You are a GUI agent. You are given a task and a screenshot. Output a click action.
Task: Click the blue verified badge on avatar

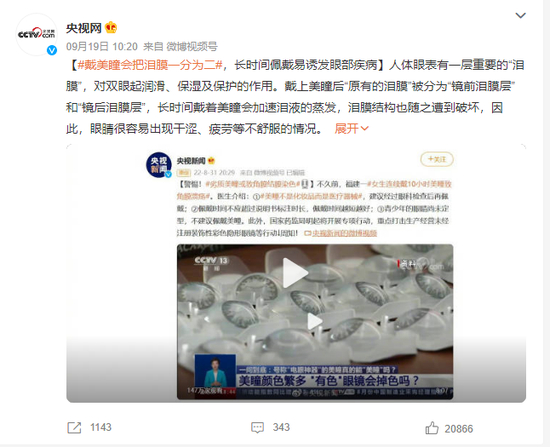[52, 51]
